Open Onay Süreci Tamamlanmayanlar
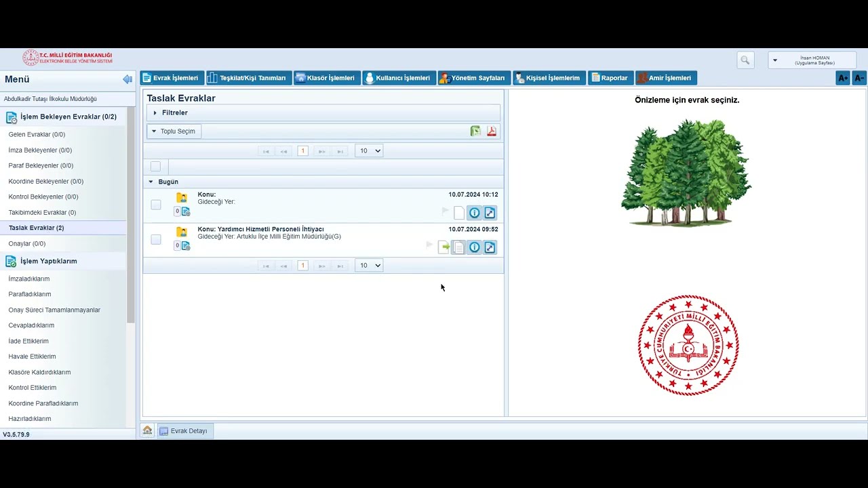 54,310
